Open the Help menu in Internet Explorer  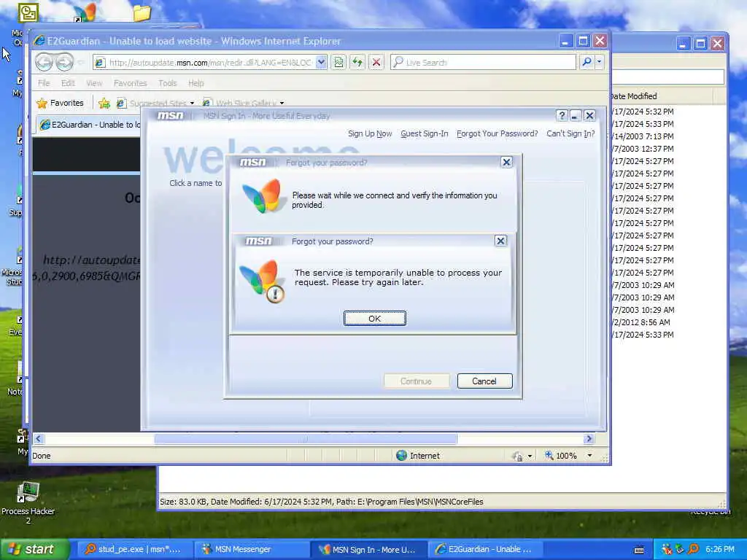[x=196, y=83]
